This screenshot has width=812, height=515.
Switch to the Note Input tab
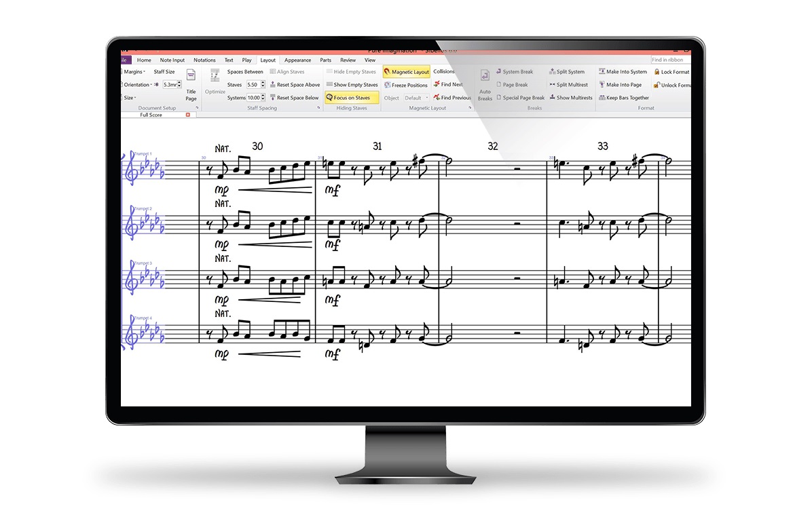point(172,60)
